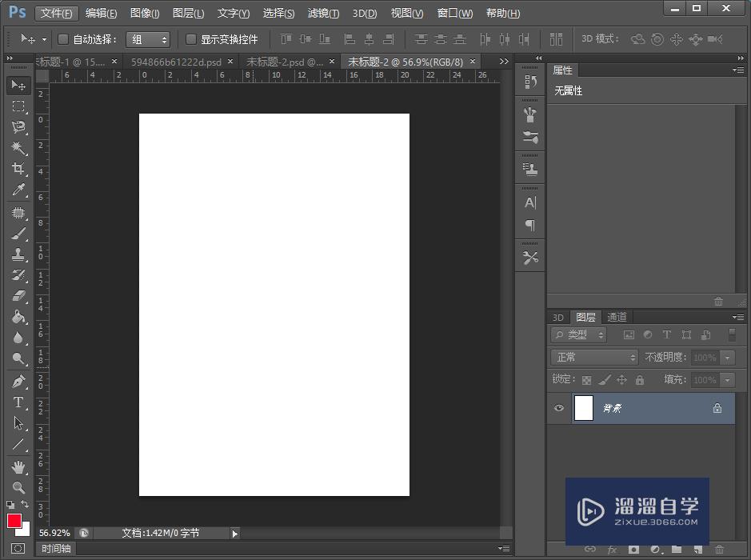Switch to the 通道 tab

(617, 317)
